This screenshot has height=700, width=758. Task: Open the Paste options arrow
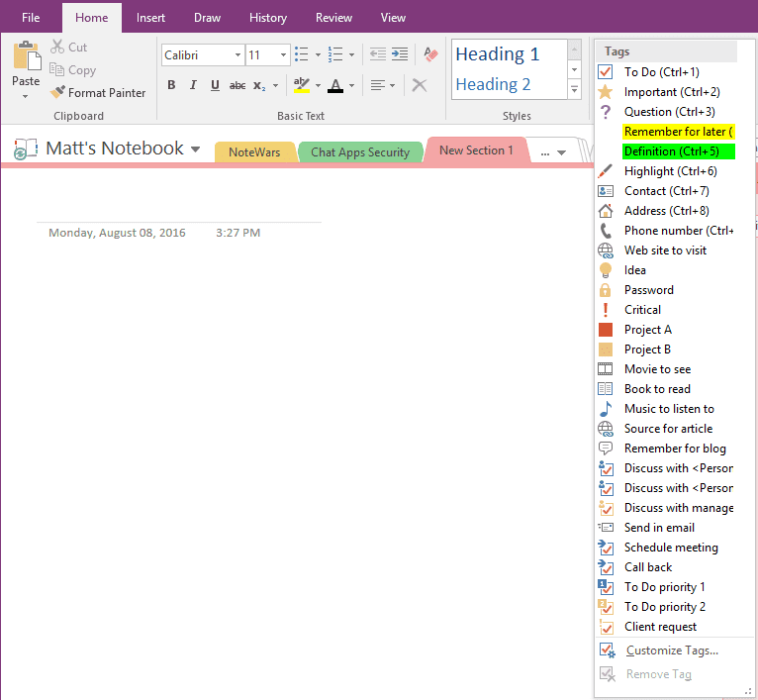pos(25,96)
